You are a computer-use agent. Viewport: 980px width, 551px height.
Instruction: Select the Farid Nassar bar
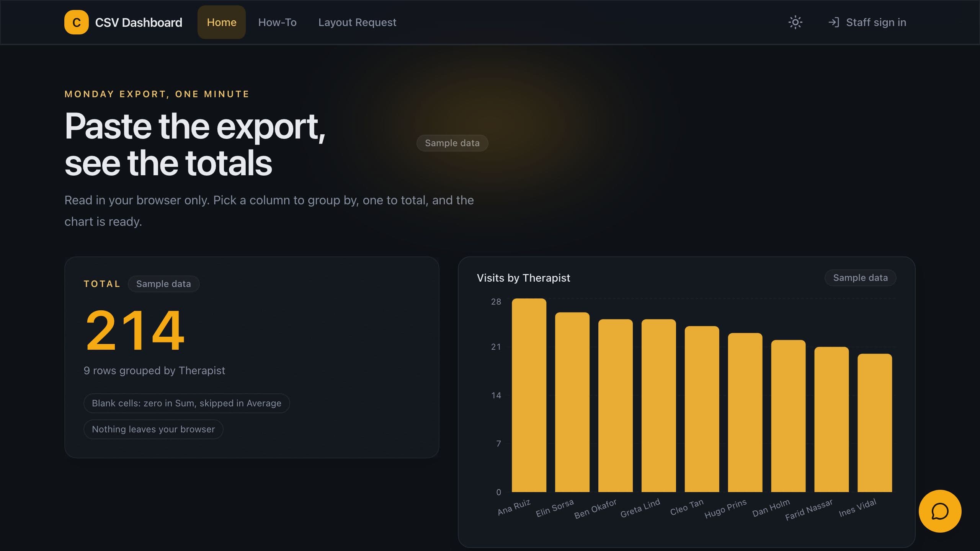tap(831, 419)
